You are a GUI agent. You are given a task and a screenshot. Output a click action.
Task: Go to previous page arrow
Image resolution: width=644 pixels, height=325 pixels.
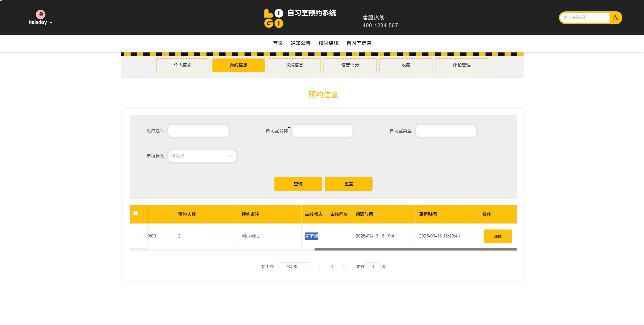tap(320, 267)
